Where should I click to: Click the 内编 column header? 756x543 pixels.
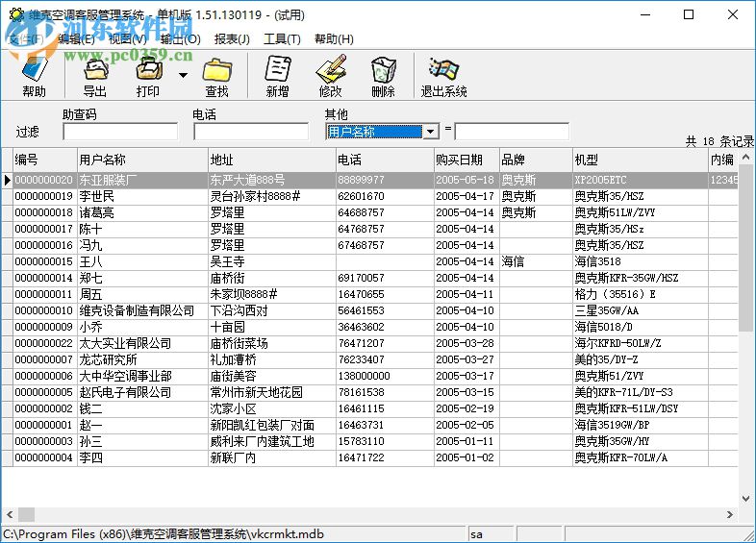pos(722,160)
